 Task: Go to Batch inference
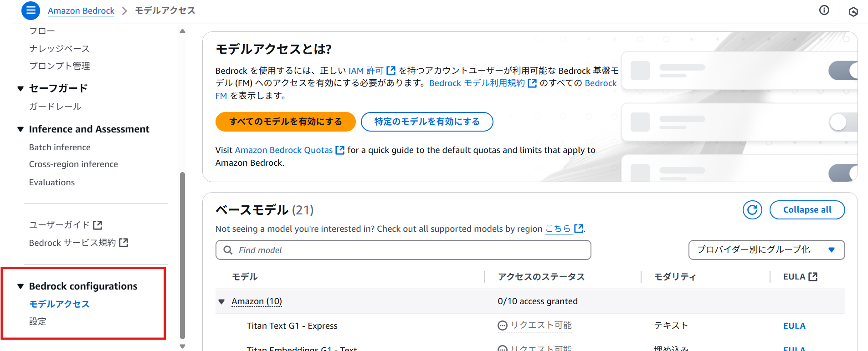(60, 147)
